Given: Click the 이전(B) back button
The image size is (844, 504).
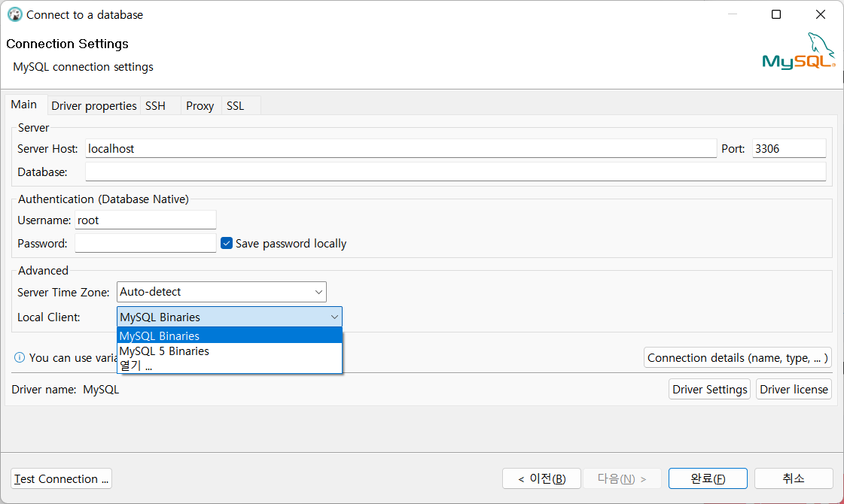Looking at the screenshot, I should pos(541,478).
